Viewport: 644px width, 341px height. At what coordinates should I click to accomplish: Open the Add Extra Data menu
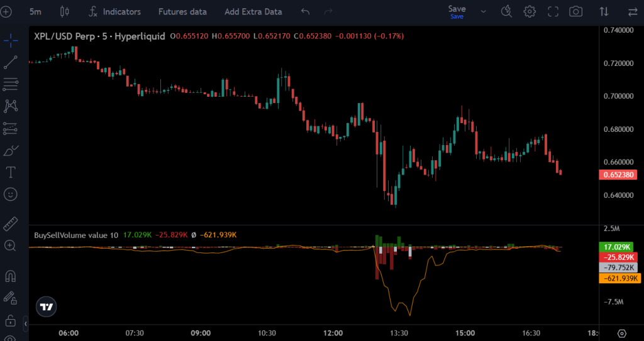coord(253,11)
